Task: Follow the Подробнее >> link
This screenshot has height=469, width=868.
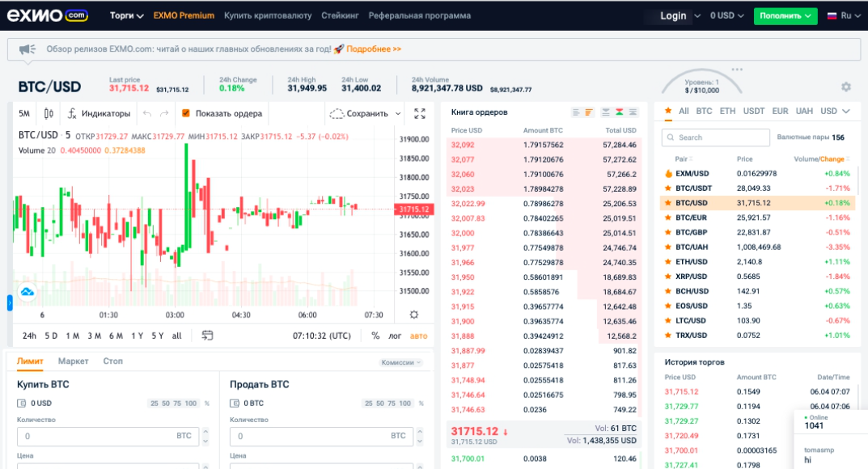Action: (374, 49)
